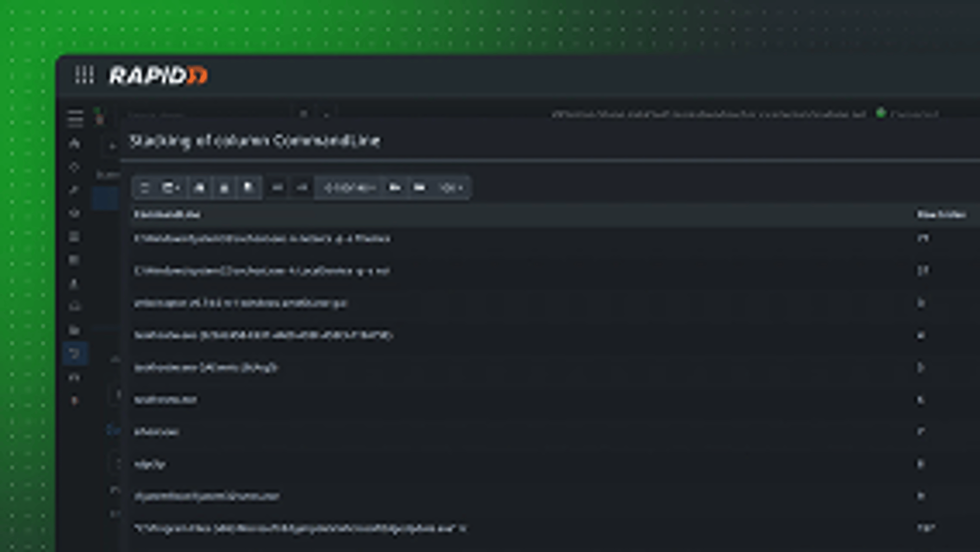Open the crosshair Hunt Manager sidebar icon
Screen dimensions: 980x552
tap(75, 167)
